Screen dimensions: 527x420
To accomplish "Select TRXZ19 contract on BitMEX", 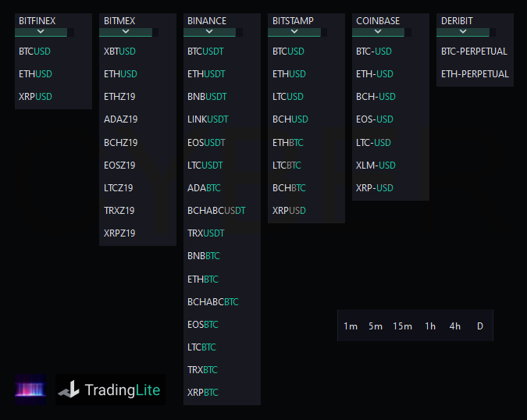I will pyautogui.click(x=119, y=211).
